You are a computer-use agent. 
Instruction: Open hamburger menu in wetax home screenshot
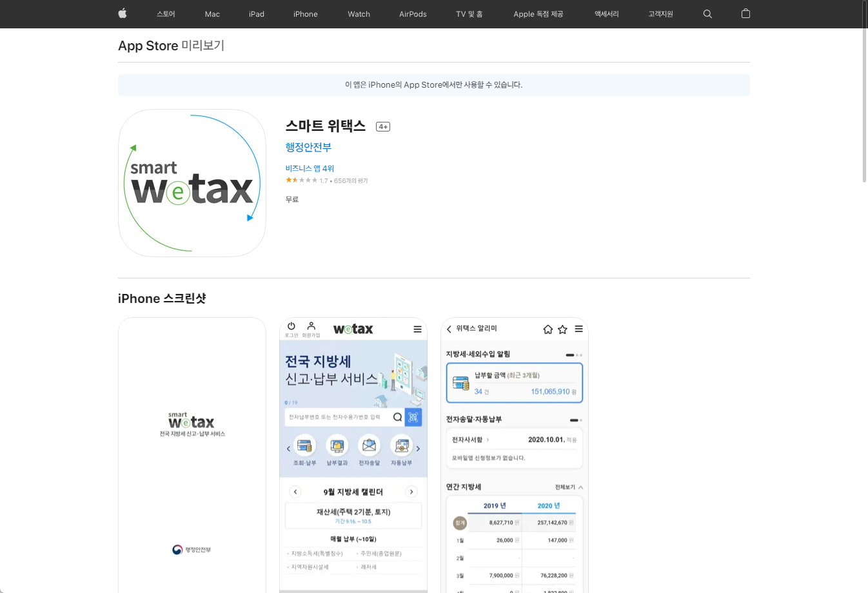pyautogui.click(x=417, y=329)
